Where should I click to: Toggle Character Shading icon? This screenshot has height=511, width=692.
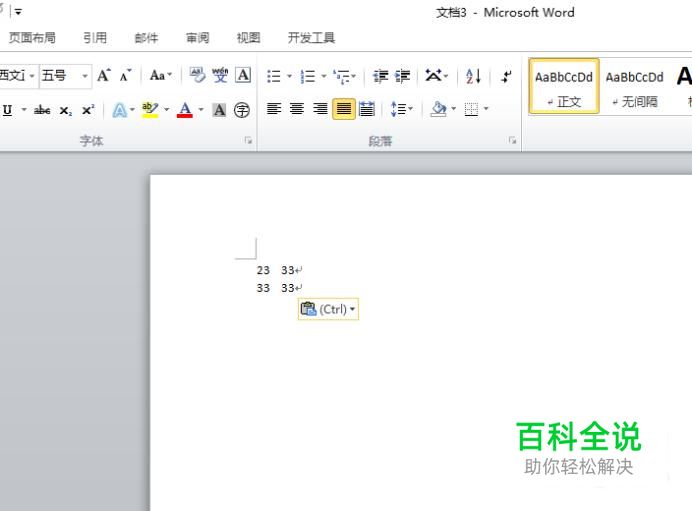pos(219,110)
